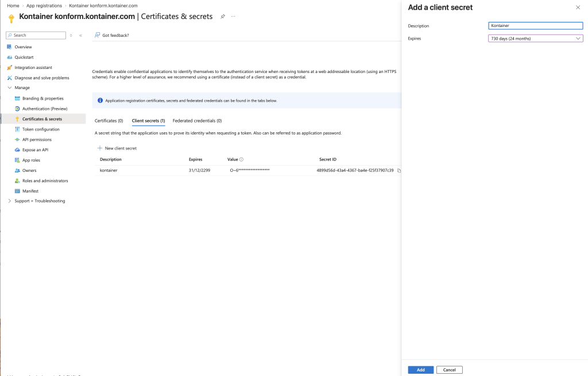This screenshot has width=588, height=376.
Task: Open Kontainer konform.kontainer.com breadcrumb
Action: pyautogui.click(x=103, y=6)
